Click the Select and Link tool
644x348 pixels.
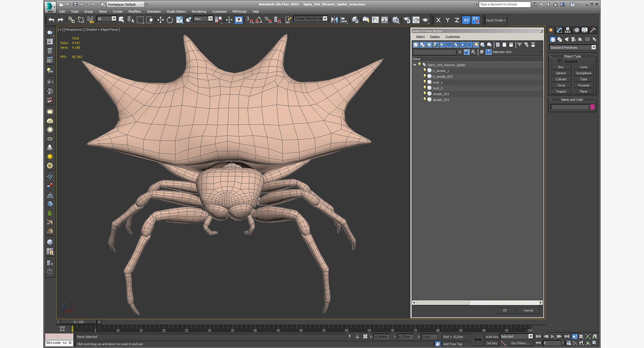[x=71, y=20]
